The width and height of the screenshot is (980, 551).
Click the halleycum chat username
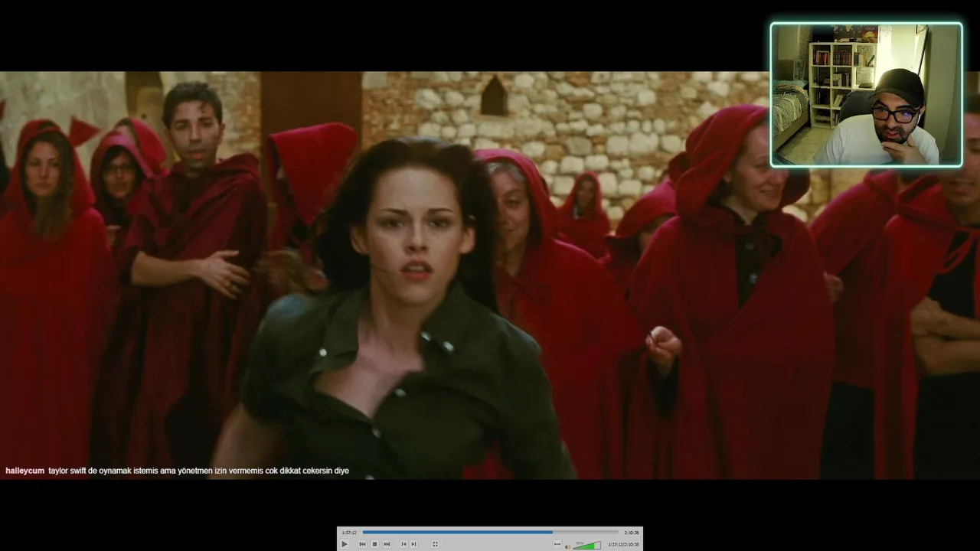[x=24, y=471]
